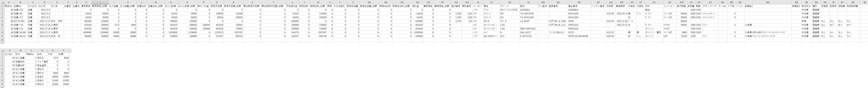Select the cell showing 344370
The height and width of the screenshot is (88, 868).
coord(292,32)
